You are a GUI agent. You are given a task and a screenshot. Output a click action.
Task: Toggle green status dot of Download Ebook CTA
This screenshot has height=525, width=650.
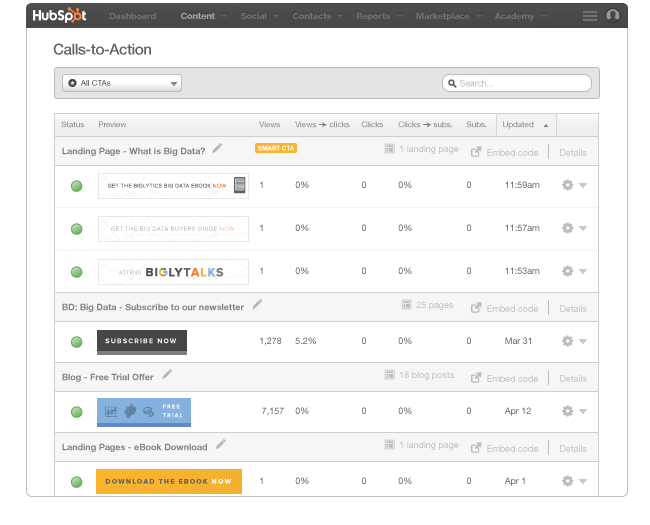coord(77,482)
